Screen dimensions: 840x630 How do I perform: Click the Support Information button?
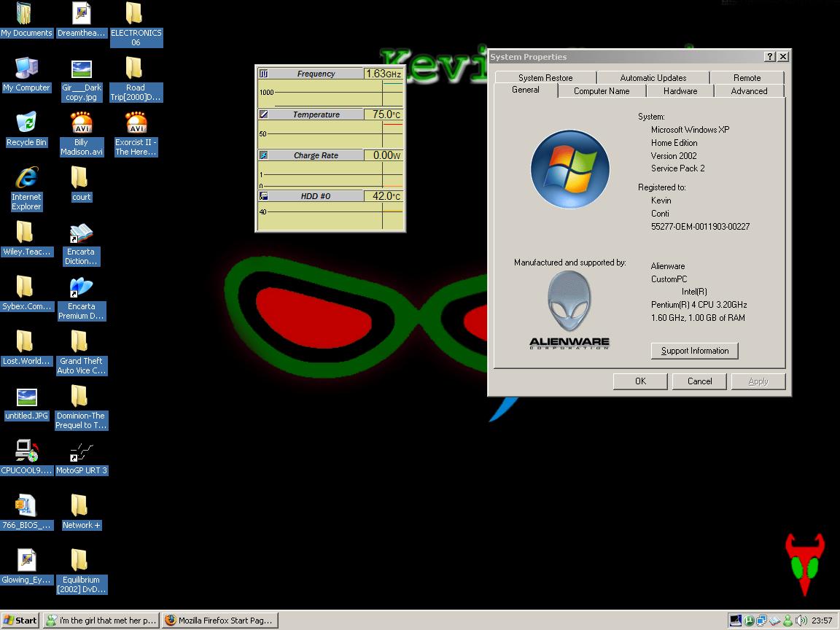pyautogui.click(x=695, y=351)
